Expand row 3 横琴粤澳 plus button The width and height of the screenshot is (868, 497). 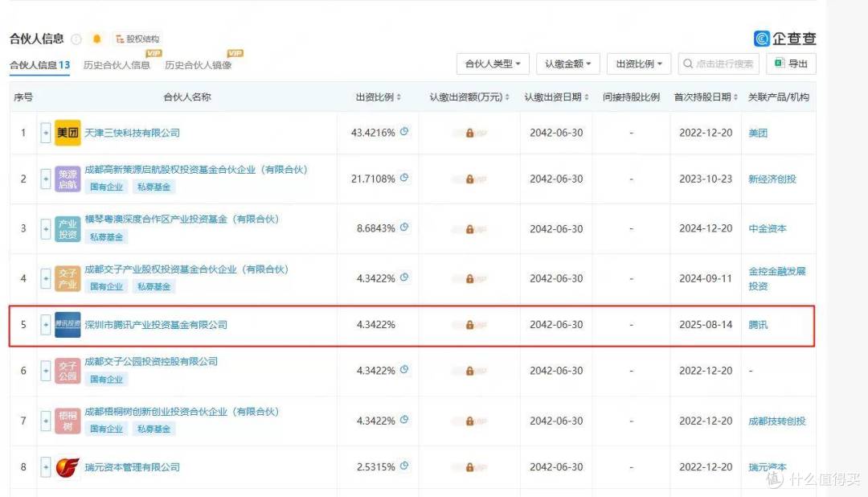pyautogui.click(x=46, y=228)
